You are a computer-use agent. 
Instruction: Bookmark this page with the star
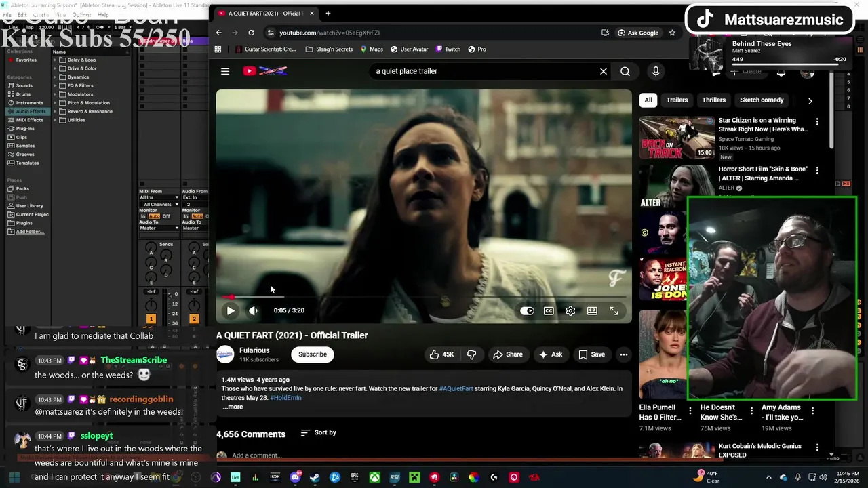(x=672, y=33)
